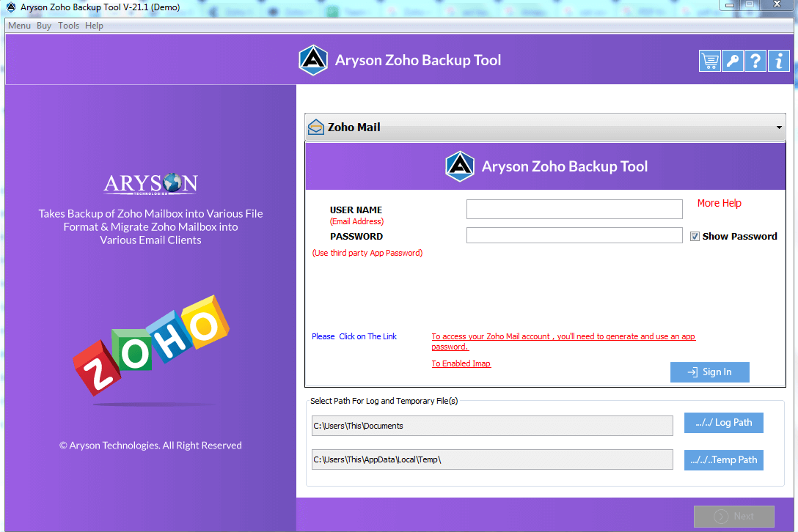
Task: Click the key activation icon
Action: pyautogui.click(x=732, y=61)
